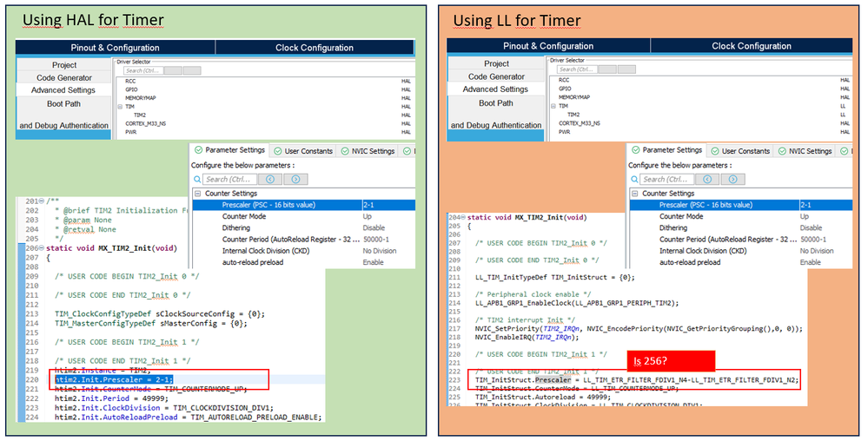Switch to NVIC Settings tab in HAL panel

(368, 151)
